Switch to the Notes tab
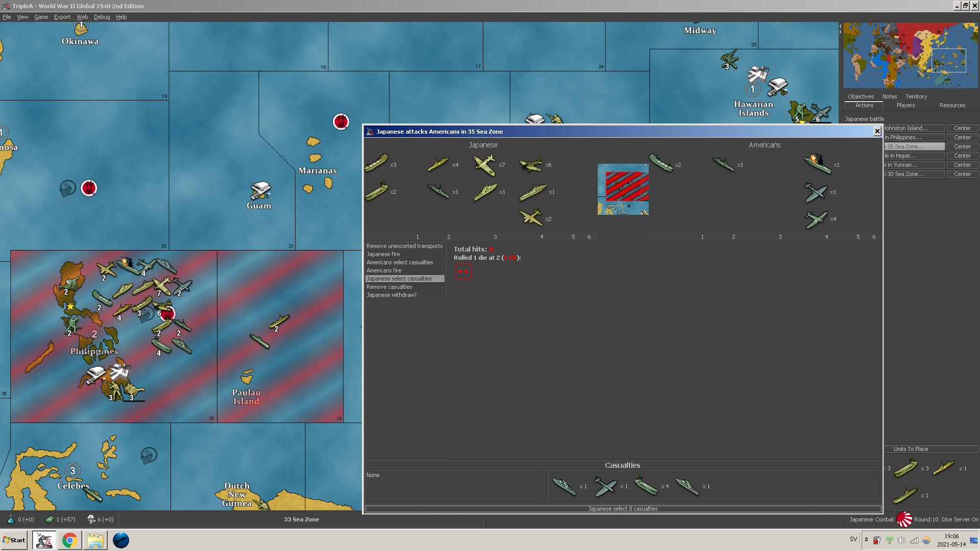Viewport: 980px width, 551px height. 890,96
